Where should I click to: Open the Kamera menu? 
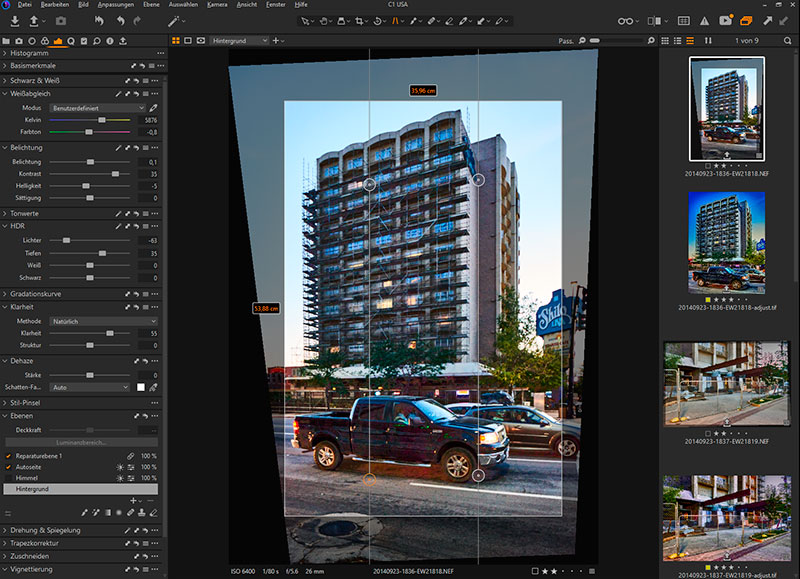click(x=217, y=5)
